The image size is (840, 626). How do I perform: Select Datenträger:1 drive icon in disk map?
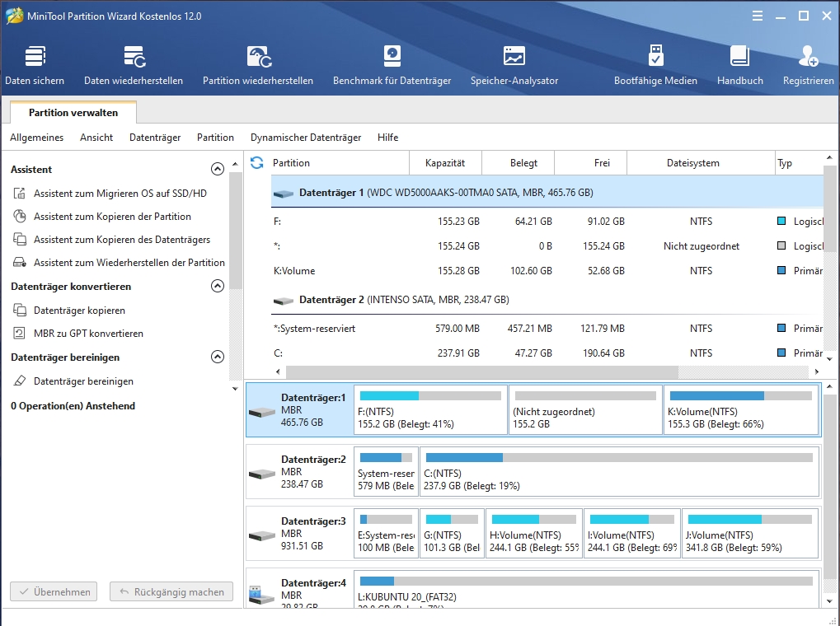[x=262, y=412]
